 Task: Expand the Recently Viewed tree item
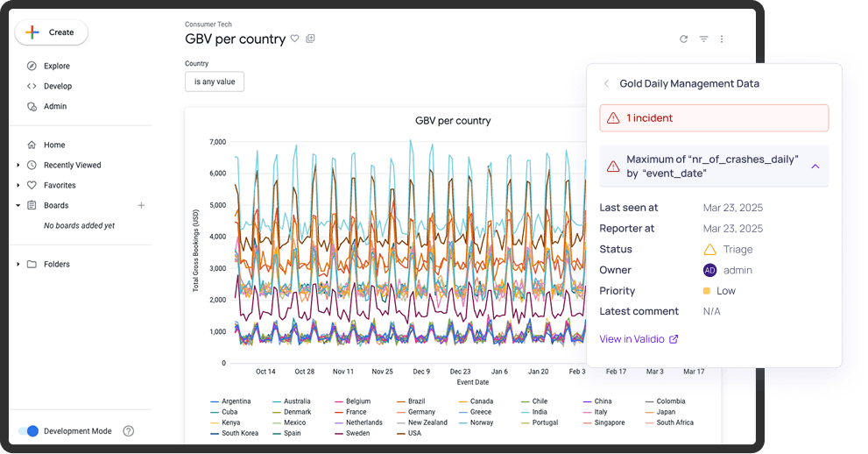19,165
